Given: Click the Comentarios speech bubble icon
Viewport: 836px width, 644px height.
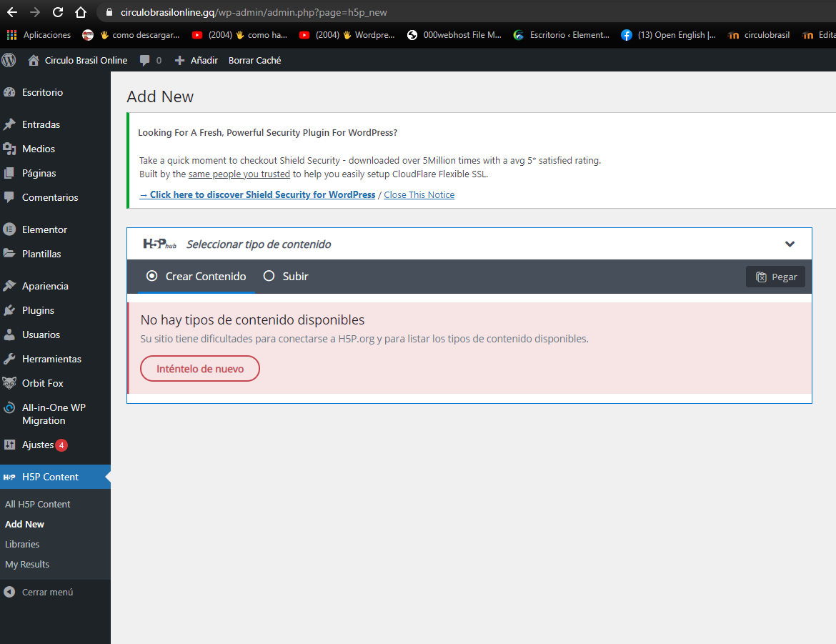Looking at the screenshot, I should coord(9,197).
